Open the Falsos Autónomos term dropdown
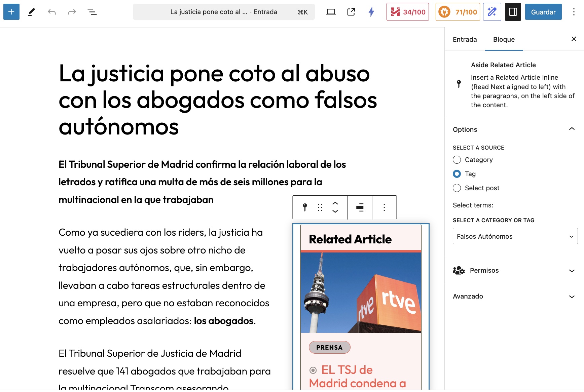 click(x=515, y=236)
